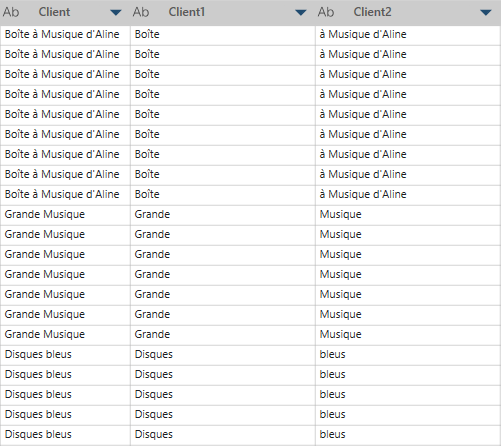
Task: Open the Client2 column filter dropdown arrow
Action: click(x=486, y=13)
